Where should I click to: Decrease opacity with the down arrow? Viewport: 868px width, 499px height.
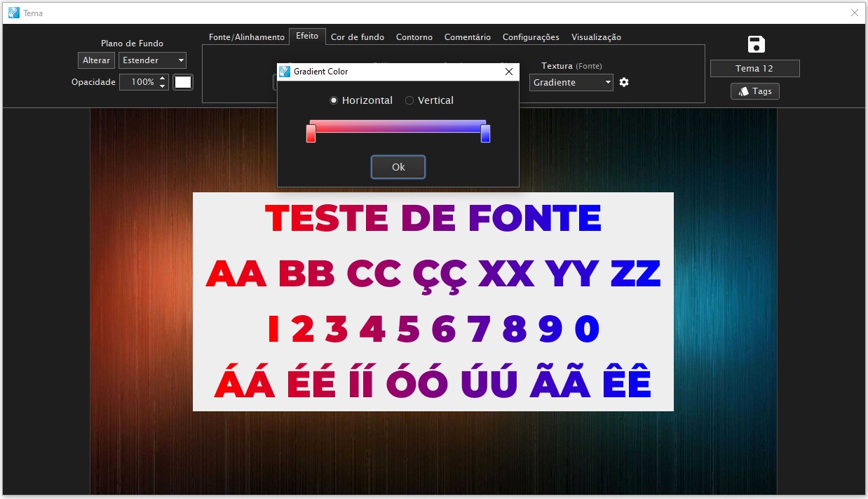click(163, 86)
